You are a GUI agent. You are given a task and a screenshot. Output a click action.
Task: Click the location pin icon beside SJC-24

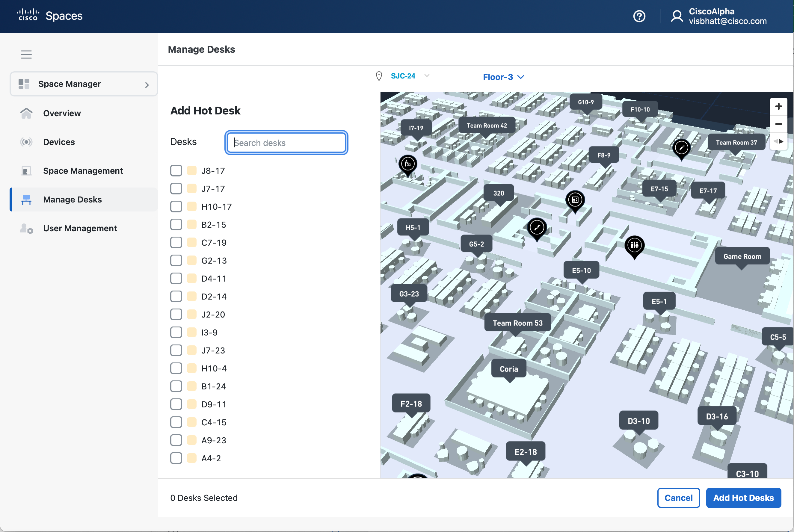379,76
